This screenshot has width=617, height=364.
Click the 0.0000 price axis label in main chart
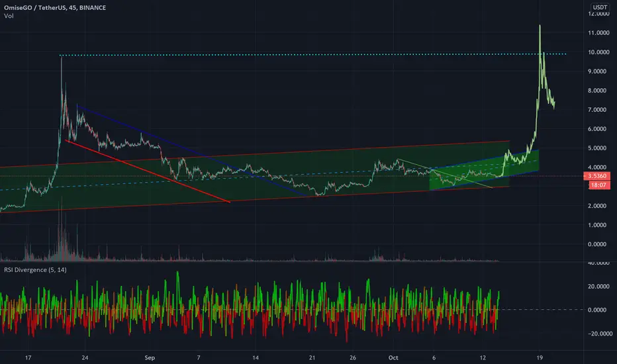[x=597, y=244]
